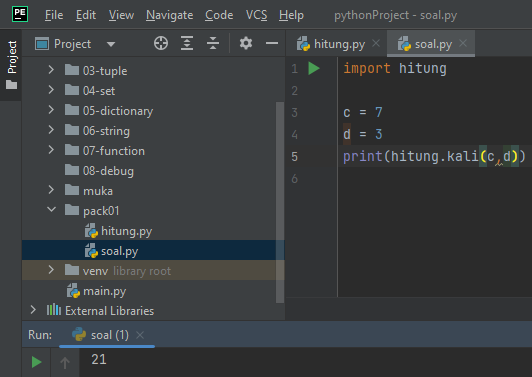Click the Collapse All icon in Project toolbar
Screen dimensions: 532x377
pyautogui.click(x=213, y=43)
